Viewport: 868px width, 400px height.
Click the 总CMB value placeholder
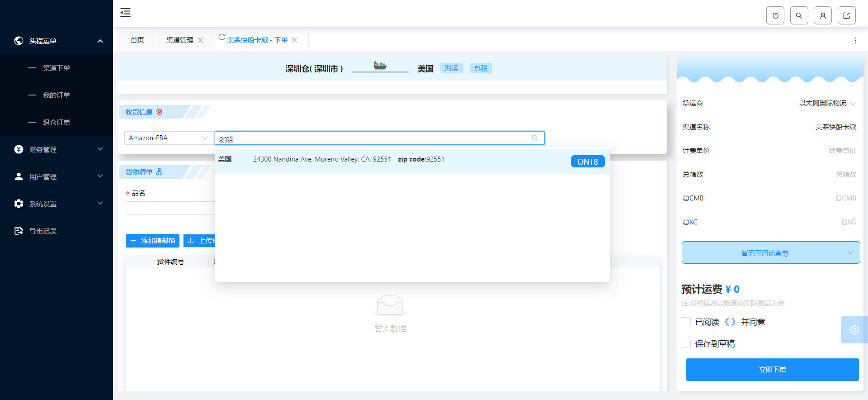[x=845, y=198]
